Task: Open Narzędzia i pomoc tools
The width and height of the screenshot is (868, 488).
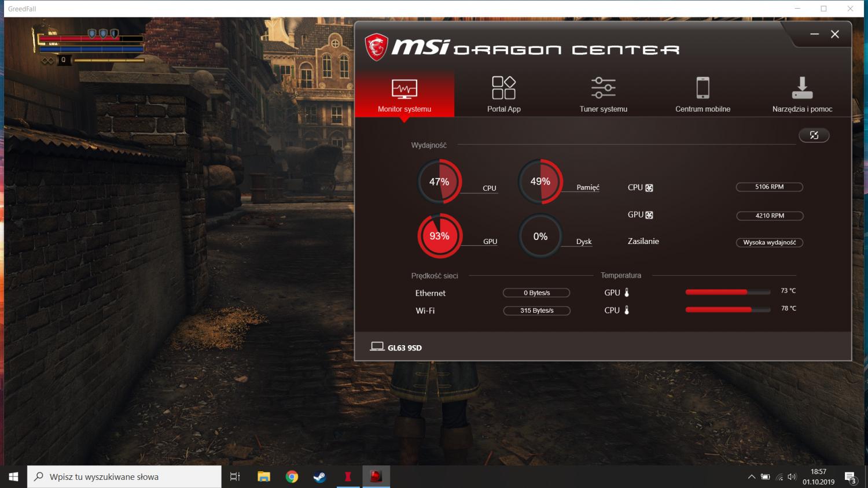Action: pyautogui.click(x=802, y=94)
